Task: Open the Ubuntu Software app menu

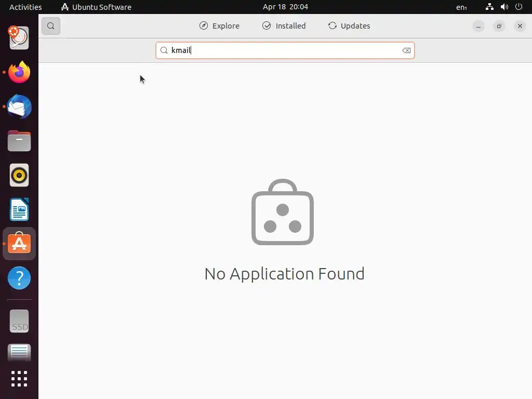Action: 96,7
